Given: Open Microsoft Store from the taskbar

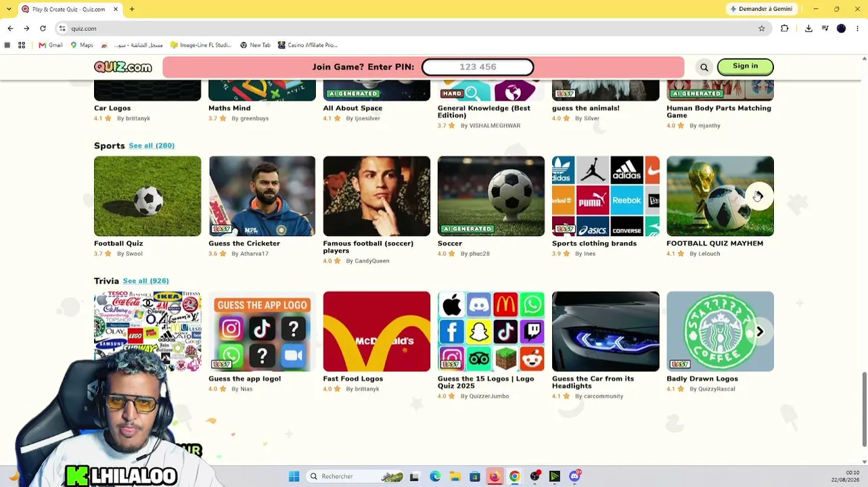Looking at the screenshot, I should click(x=475, y=476).
